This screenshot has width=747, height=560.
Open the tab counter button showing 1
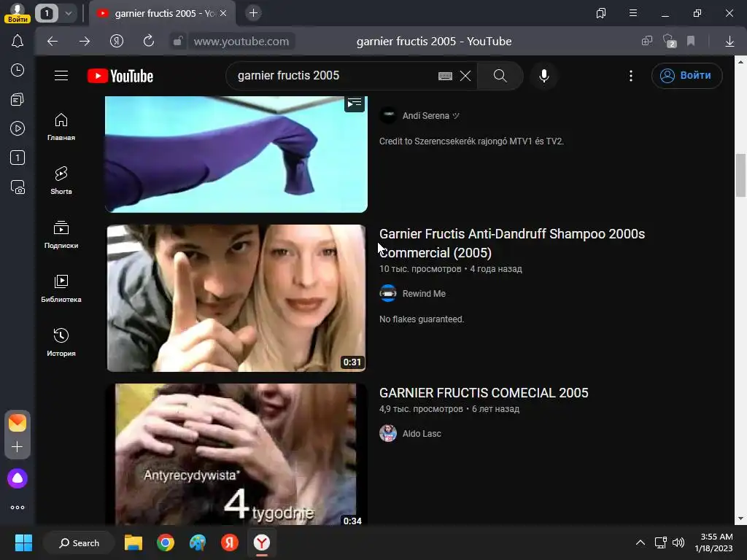point(47,13)
